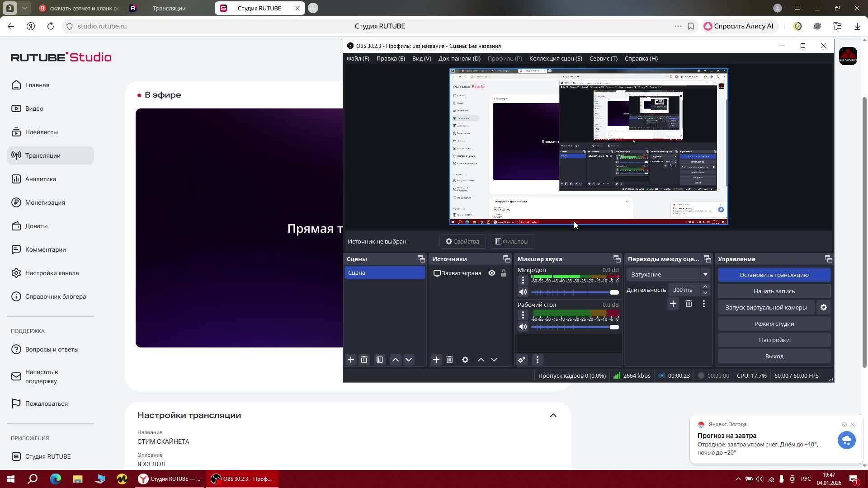Click the Начать запись button
Viewport: 868px width, 488px height.
(774, 291)
